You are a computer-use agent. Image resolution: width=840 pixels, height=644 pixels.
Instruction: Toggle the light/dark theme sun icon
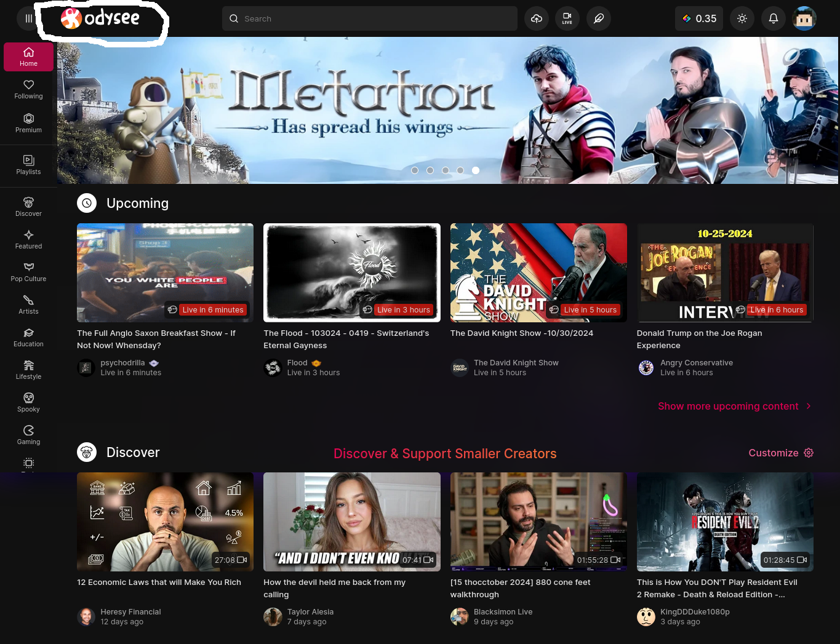pyautogui.click(x=742, y=18)
